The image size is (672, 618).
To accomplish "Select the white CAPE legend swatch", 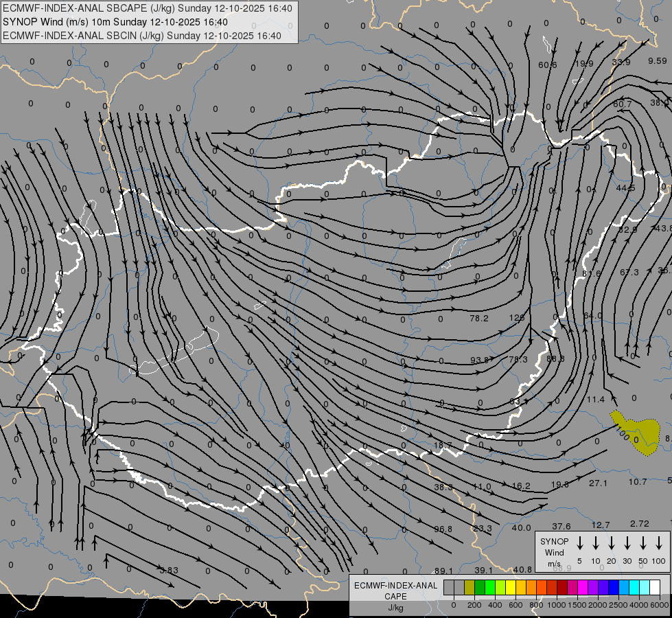I will pyautogui.click(x=654, y=588).
